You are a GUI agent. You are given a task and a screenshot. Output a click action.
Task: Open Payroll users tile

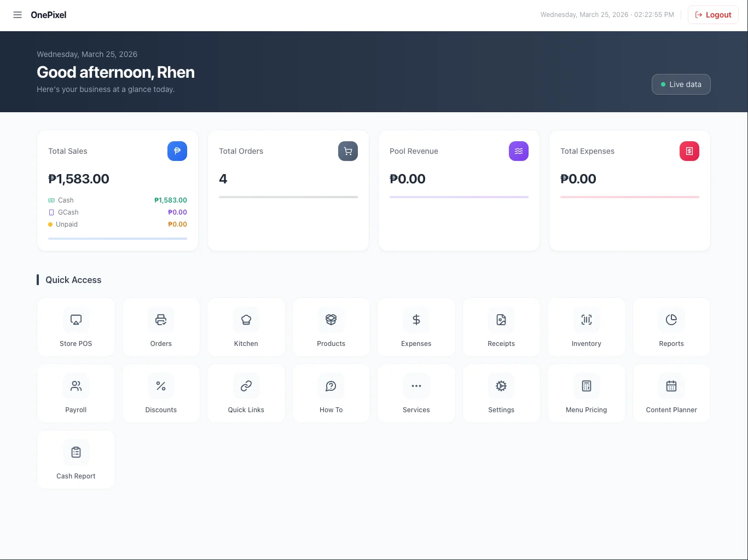tap(76, 394)
